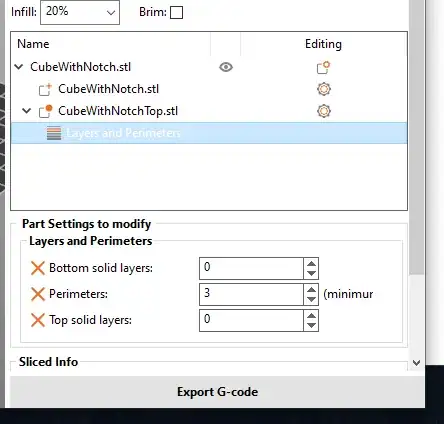
Task: Decrease Top solid layers with down arrow
Action: [x=311, y=325]
